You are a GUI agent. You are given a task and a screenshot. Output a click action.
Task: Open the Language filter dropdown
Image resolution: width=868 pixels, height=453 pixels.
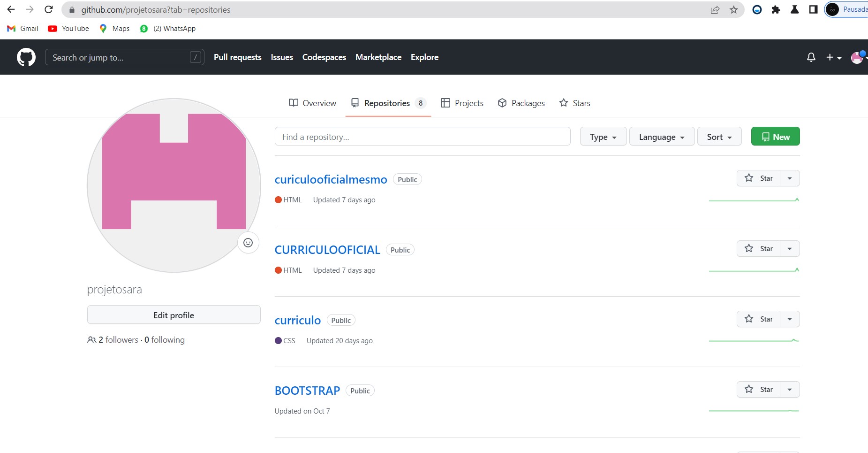(661, 137)
